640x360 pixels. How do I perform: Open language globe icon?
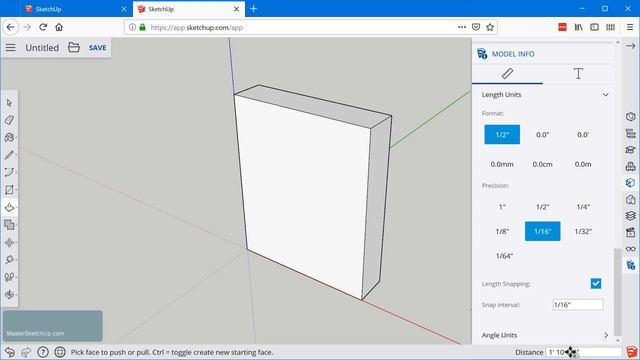pos(60,352)
